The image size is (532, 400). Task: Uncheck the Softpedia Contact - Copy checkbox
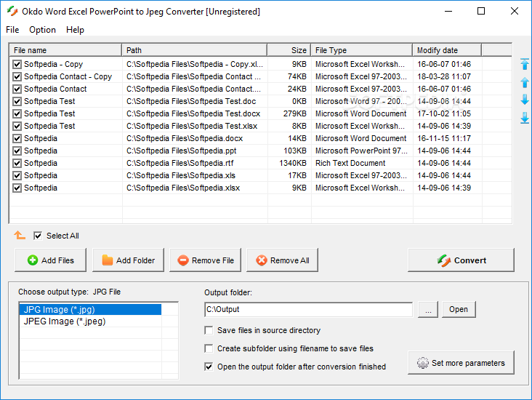pyautogui.click(x=17, y=77)
